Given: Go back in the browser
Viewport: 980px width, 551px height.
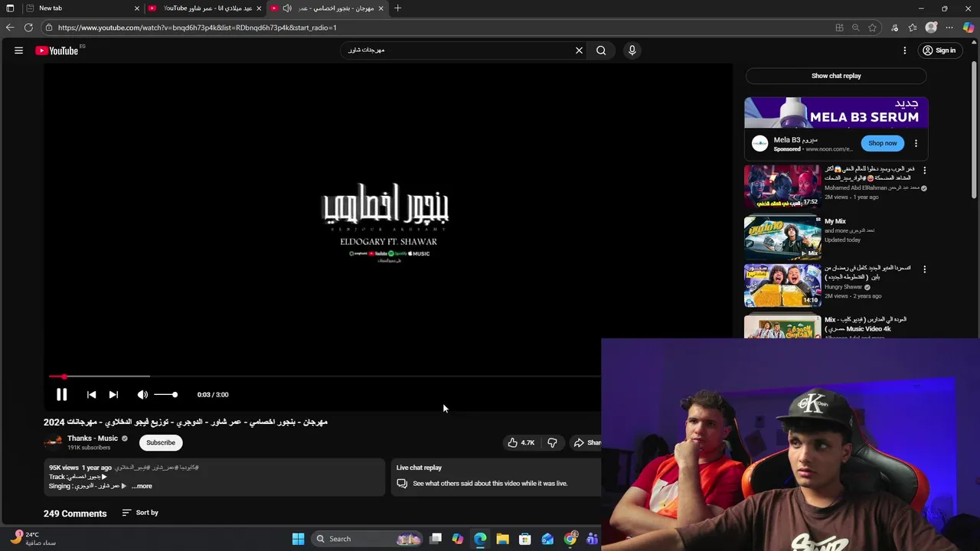Looking at the screenshot, I should pos(10,28).
